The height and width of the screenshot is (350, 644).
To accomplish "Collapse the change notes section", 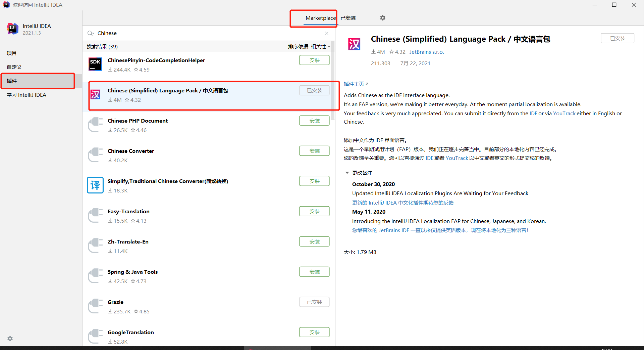I will [347, 173].
